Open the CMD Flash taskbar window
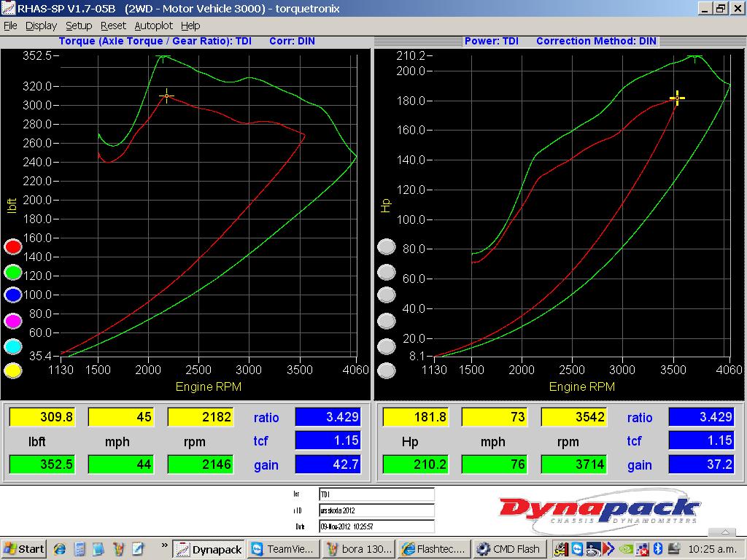Screen dimensions: 747x560 (509, 549)
